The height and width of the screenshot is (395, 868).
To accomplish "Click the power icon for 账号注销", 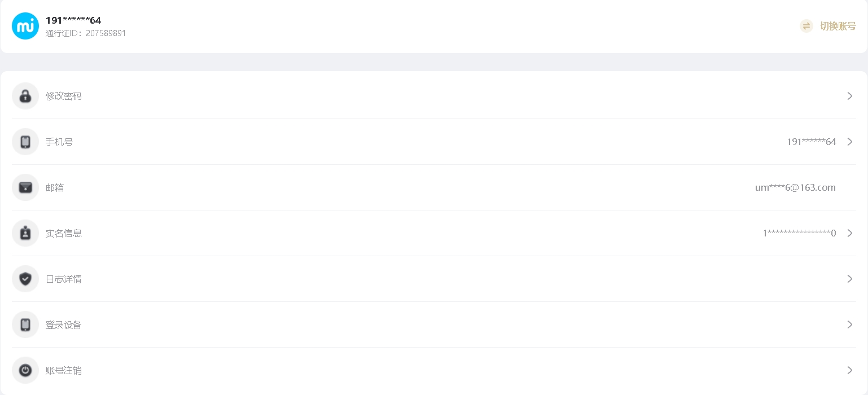I will tap(25, 370).
